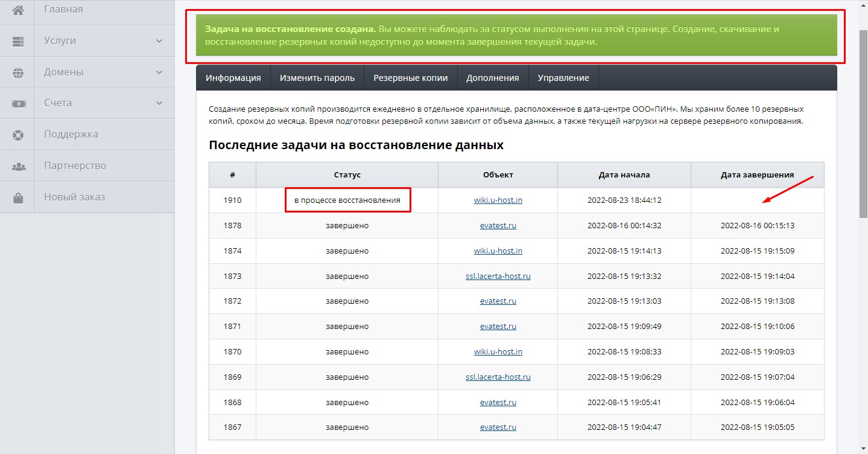Screen dimensions: 868x454
Task: Click the Дата завершения column header
Action: tap(758, 175)
